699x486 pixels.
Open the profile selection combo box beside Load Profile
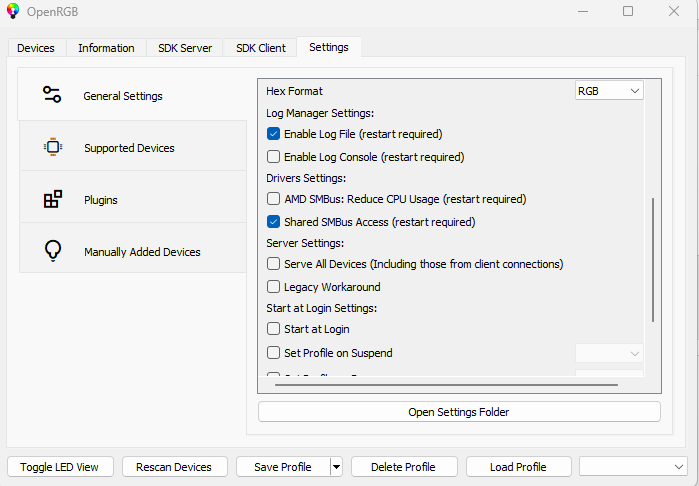[633, 467]
